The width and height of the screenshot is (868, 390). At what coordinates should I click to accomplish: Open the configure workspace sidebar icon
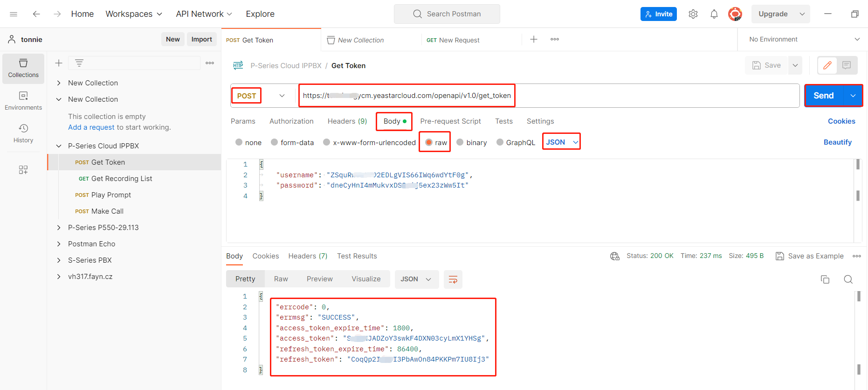pyautogui.click(x=23, y=170)
